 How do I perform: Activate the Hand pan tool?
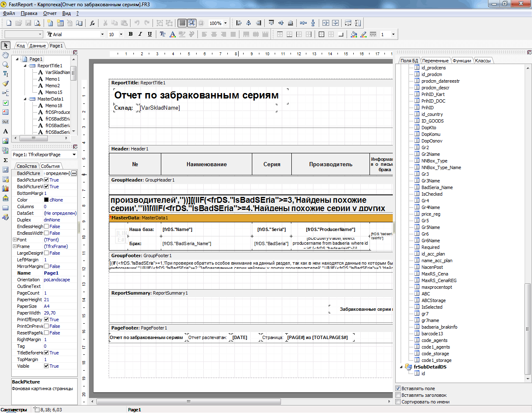(5, 55)
